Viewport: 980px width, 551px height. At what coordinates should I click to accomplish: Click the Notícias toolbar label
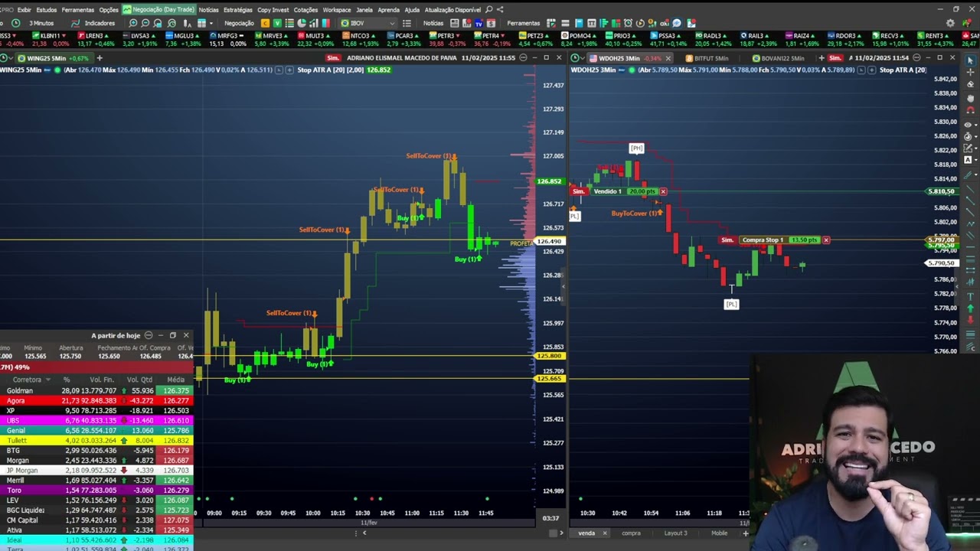coord(433,23)
